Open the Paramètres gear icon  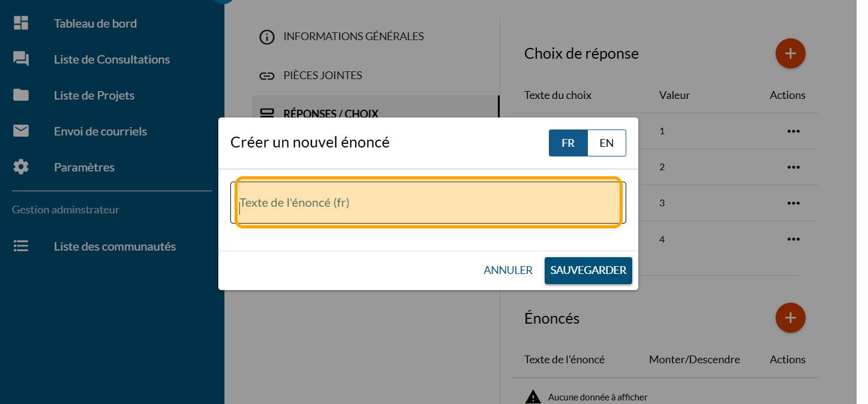coord(21,167)
